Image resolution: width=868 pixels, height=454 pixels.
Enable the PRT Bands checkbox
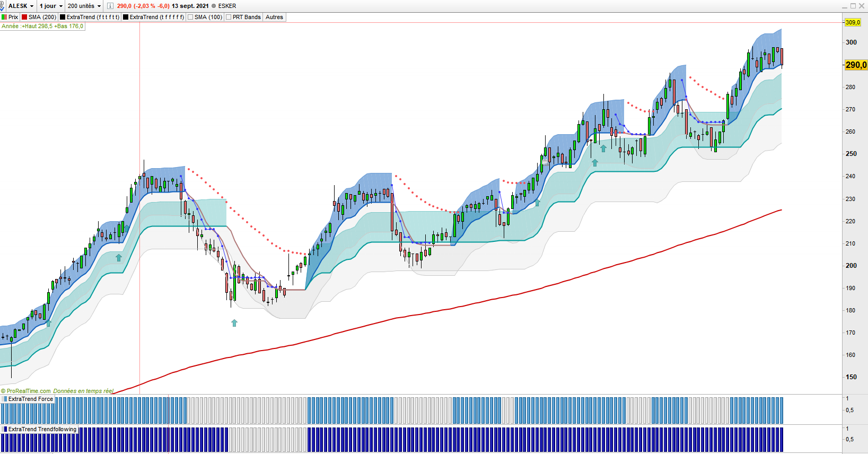[229, 17]
